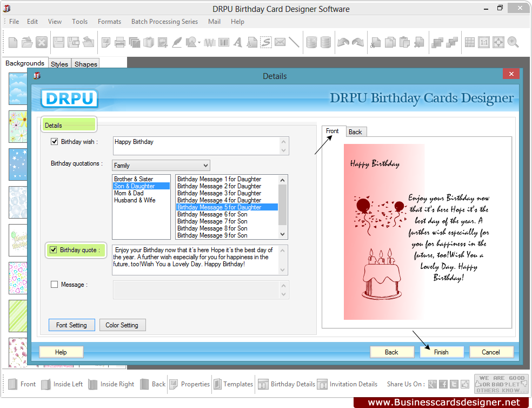Click the Font Setting button
532x408 pixels.
pyautogui.click(x=71, y=325)
